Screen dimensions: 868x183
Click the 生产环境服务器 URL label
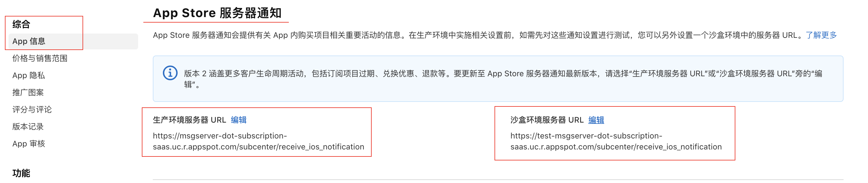(x=189, y=120)
